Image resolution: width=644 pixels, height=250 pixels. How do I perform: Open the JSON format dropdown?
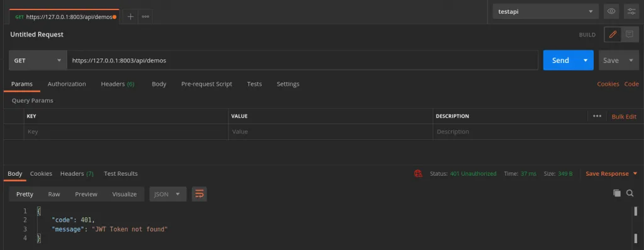pos(167,194)
